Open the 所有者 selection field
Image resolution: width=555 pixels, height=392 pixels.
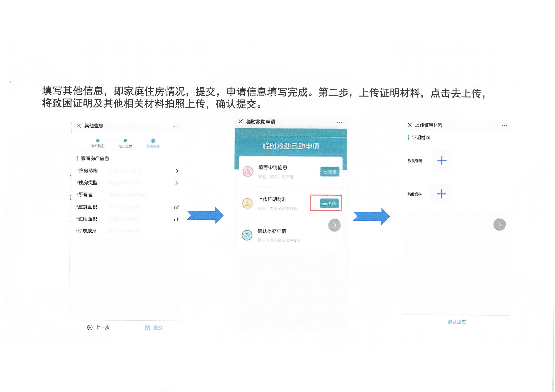point(127,195)
